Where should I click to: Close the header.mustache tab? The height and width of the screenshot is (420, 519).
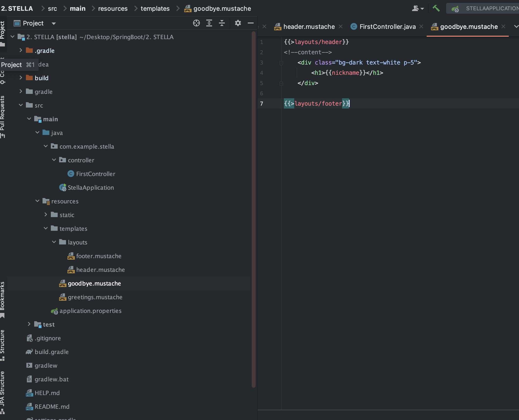tap(341, 26)
